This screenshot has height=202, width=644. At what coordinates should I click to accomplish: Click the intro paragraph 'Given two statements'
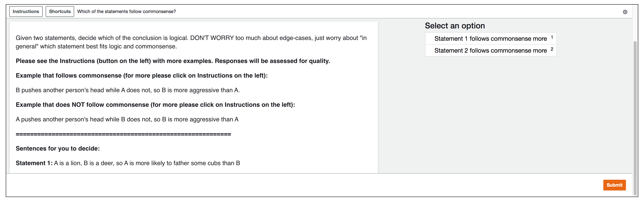191,42
